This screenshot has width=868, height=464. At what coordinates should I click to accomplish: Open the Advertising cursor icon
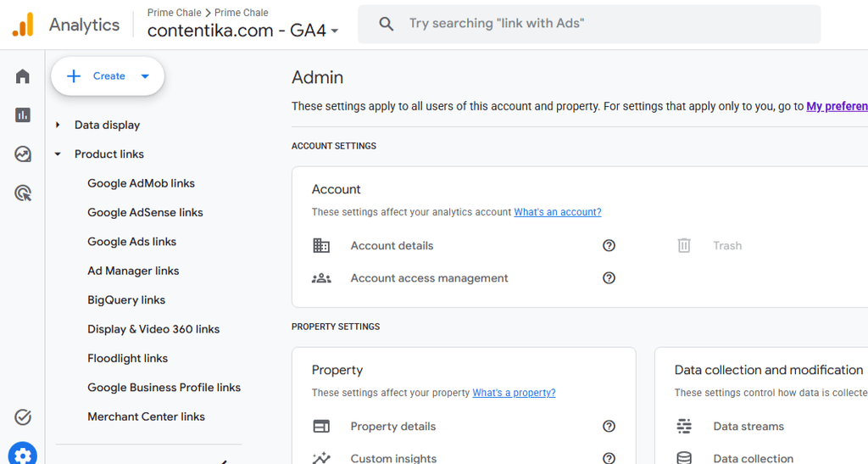tap(23, 193)
